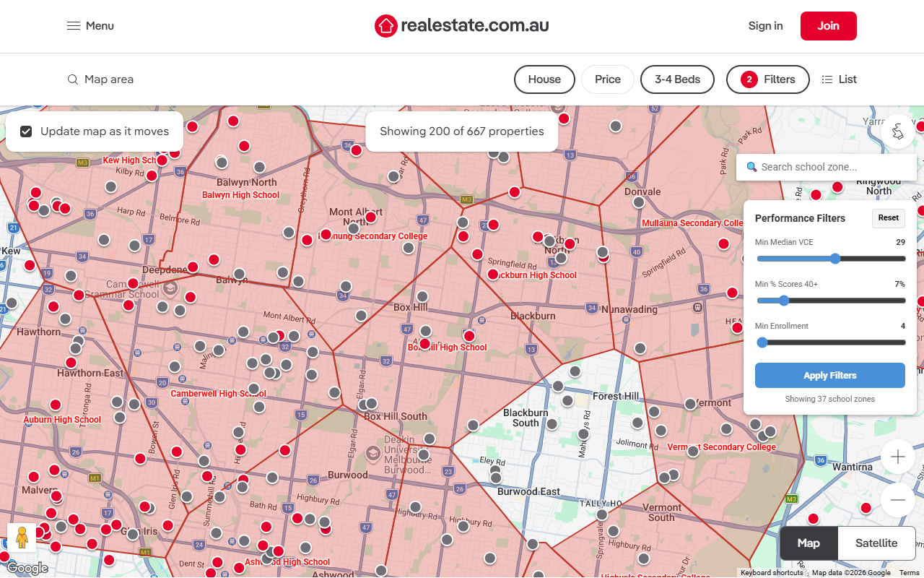The width and height of the screenshot is (924, 578).
Task: Reset the Performance Filters
Action: click(888, 218)
